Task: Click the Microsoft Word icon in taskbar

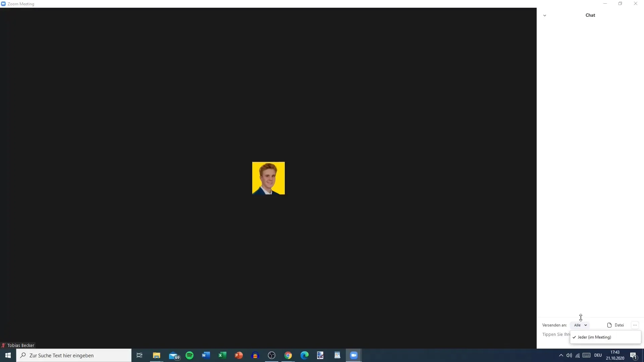Action: [x=206, y=355]
